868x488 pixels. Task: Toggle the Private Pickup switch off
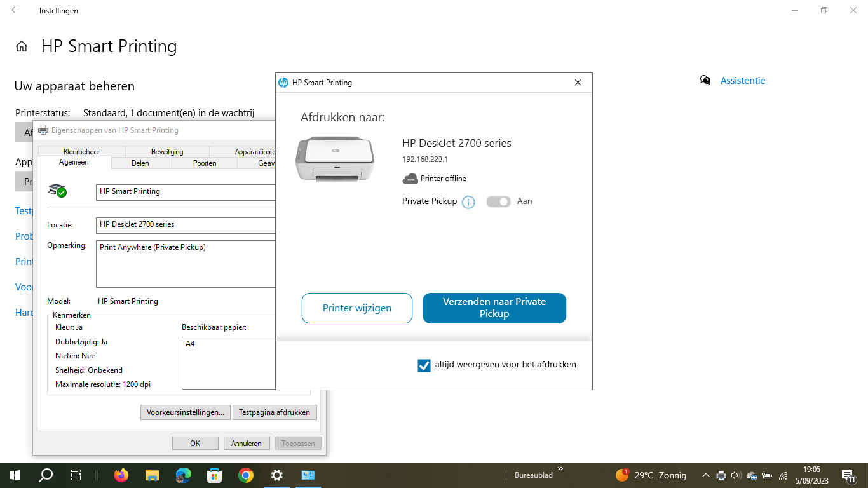tap(499, 201)
